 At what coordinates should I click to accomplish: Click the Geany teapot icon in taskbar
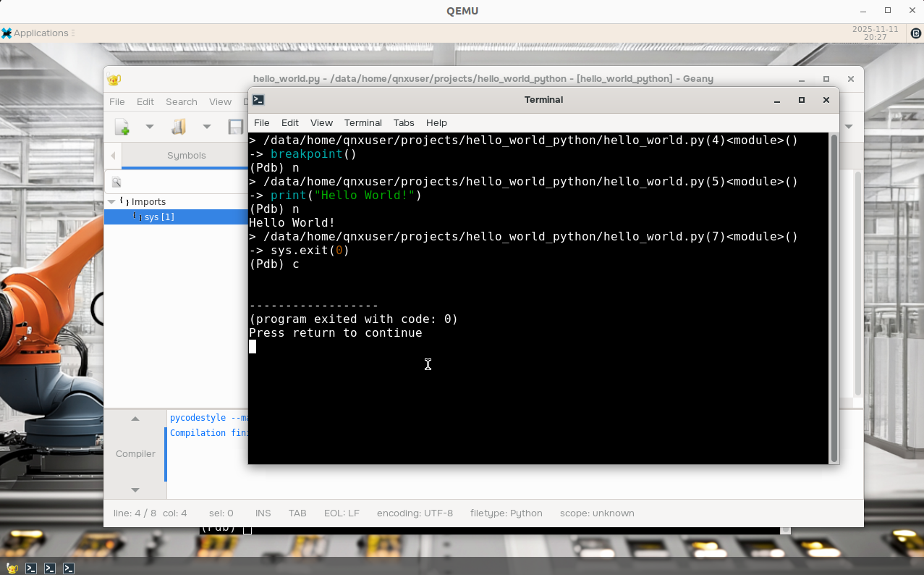click(12, 568)
